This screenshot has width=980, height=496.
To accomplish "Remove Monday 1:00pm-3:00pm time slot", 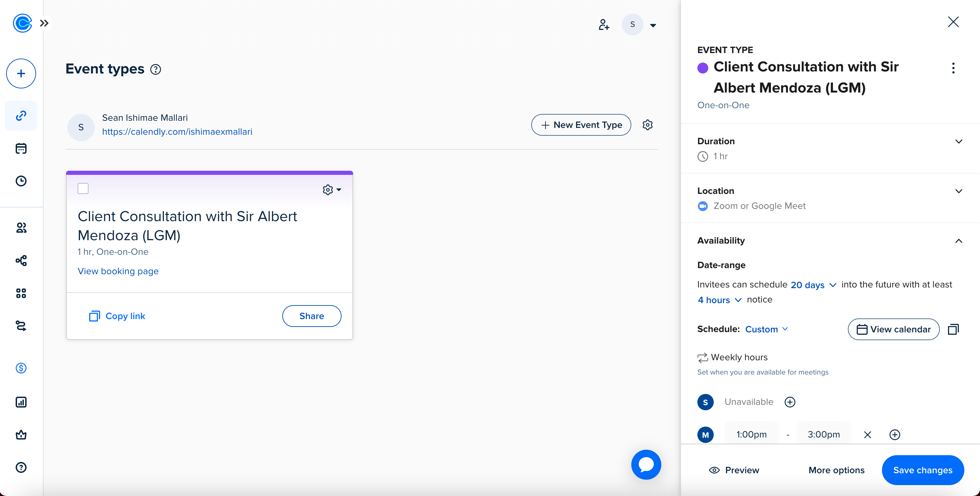I will click(867, 434).
